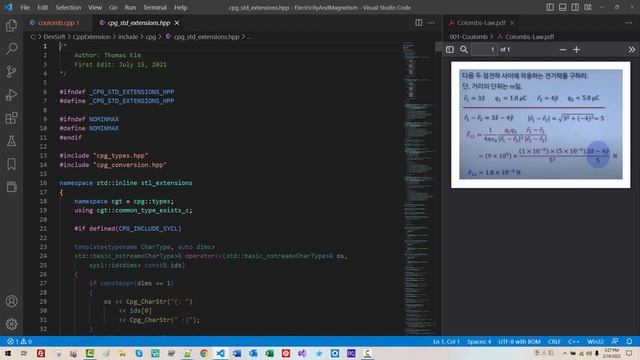The height and width of the screenshot is (360, 640).
Task: Open the Go menu
Action: [113, 7]
